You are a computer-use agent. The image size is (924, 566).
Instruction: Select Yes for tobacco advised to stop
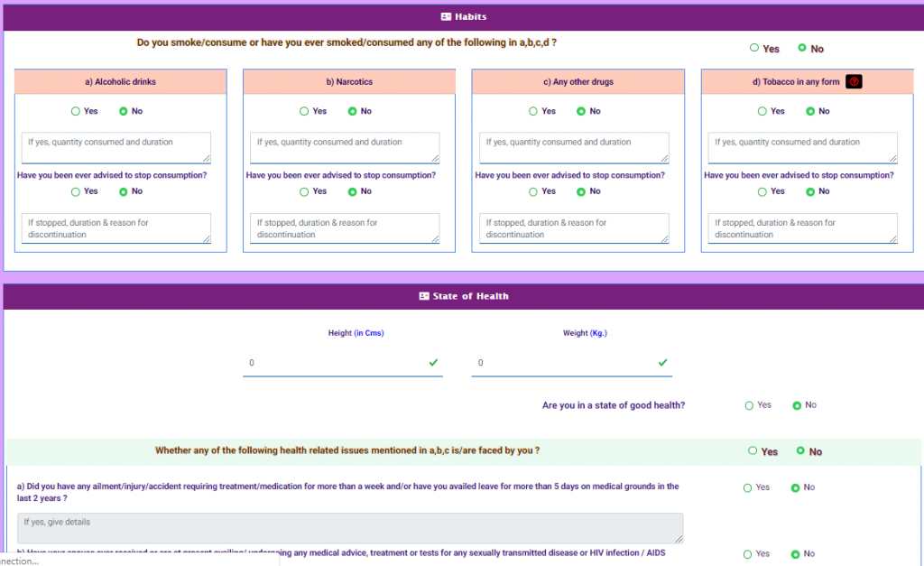tap(762, 191)
